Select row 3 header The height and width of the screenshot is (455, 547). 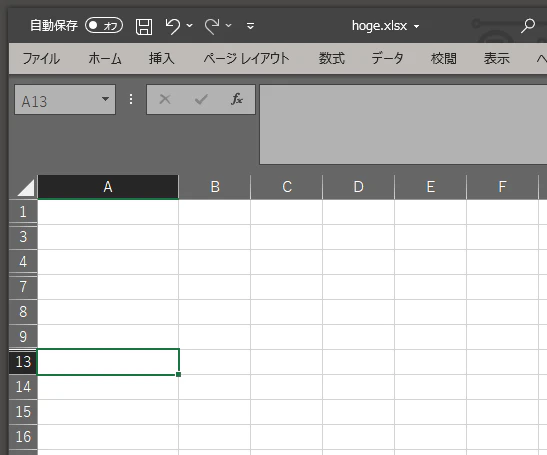tap(23, 237)
